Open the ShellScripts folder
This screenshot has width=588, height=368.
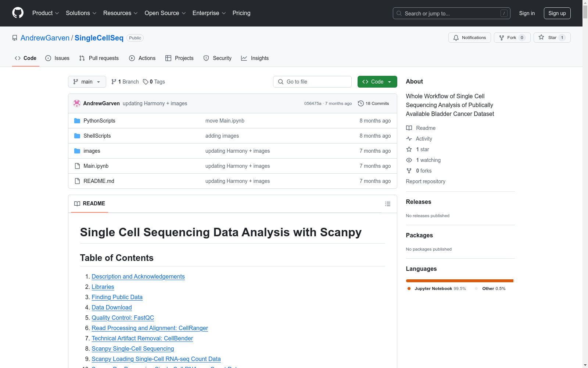click(97, 136)
